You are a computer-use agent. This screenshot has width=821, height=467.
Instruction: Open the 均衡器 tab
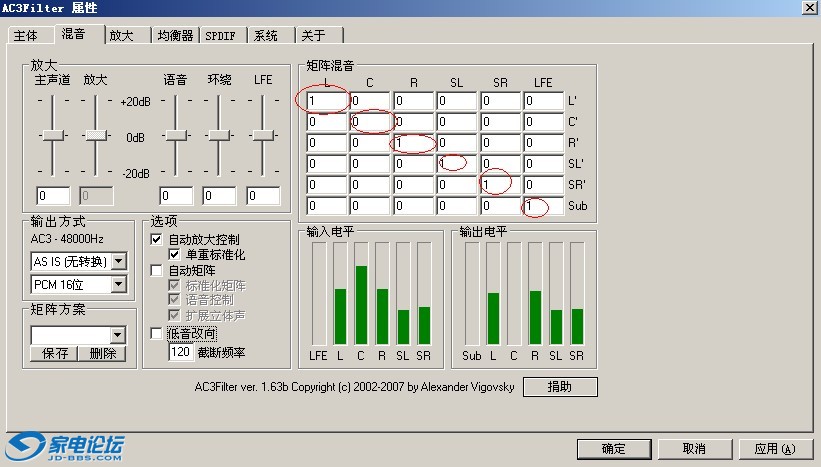click(x=175, y=35)
